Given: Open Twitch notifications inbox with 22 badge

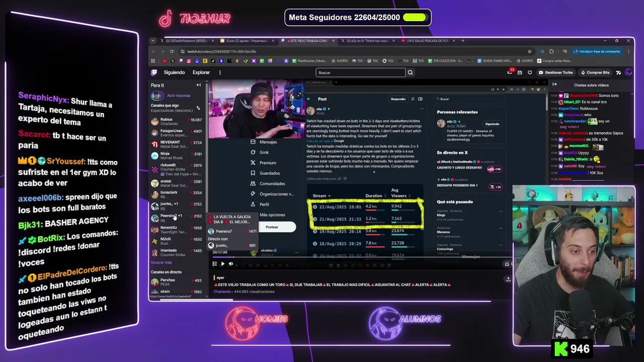Looking at the screenshot, I should click(x=510, y=72).
